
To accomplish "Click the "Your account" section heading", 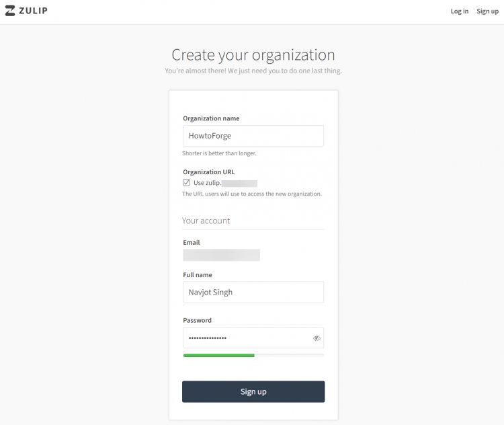I will click(x=206, y=221).
